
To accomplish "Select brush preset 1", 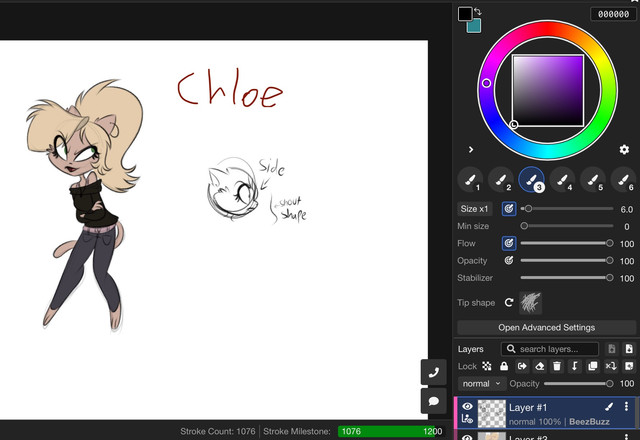I will 471,180.
